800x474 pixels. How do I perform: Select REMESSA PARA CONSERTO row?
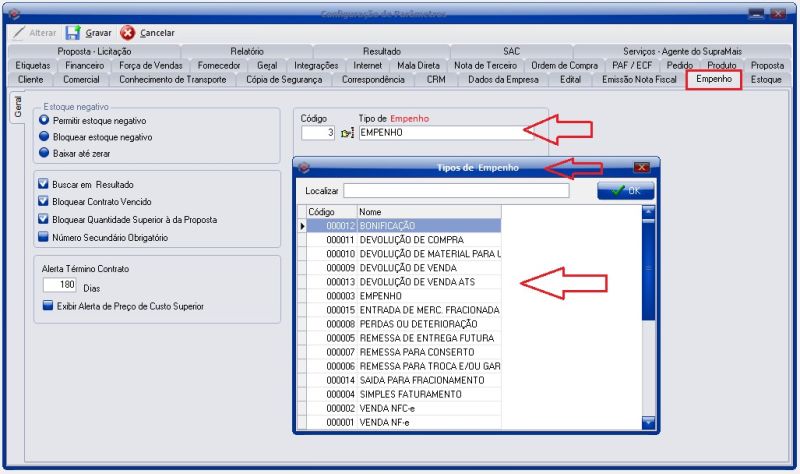coord(404,352)
